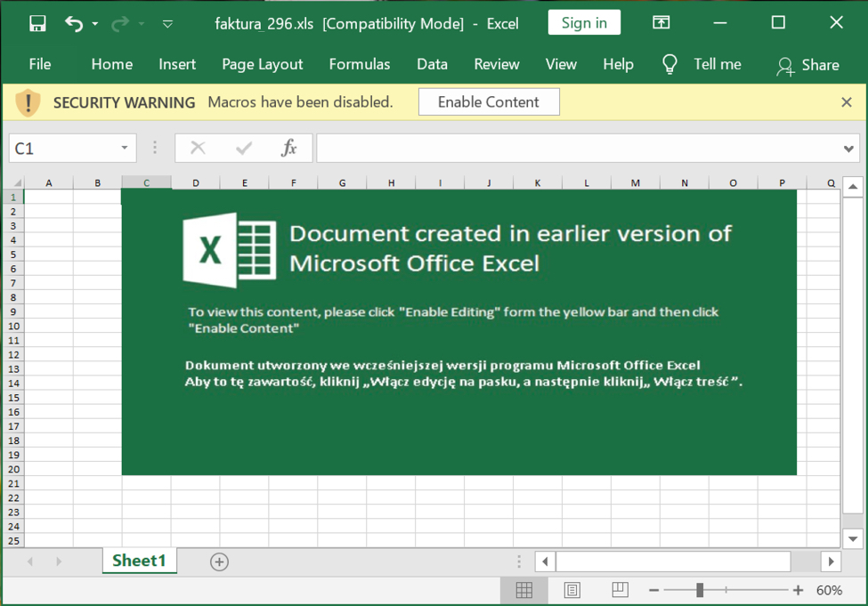Open the Review tab
868x606 pixels.
coord(497,64)
